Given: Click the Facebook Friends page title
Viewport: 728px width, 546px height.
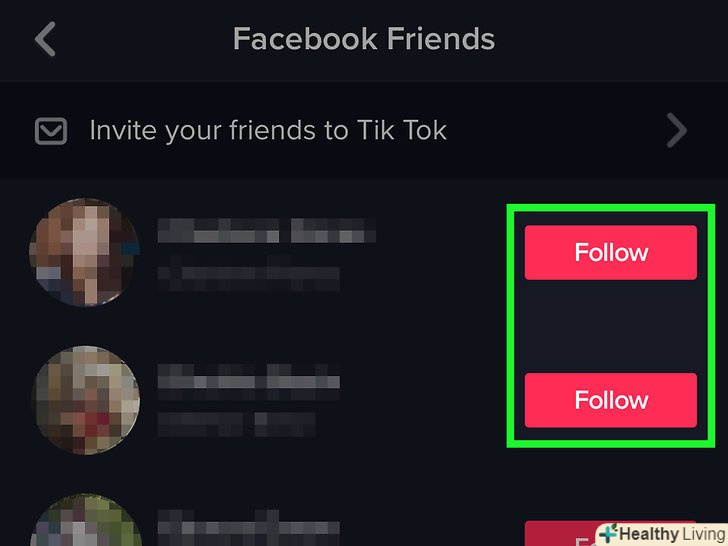Looking at the screenshot, I should point(364,39).
